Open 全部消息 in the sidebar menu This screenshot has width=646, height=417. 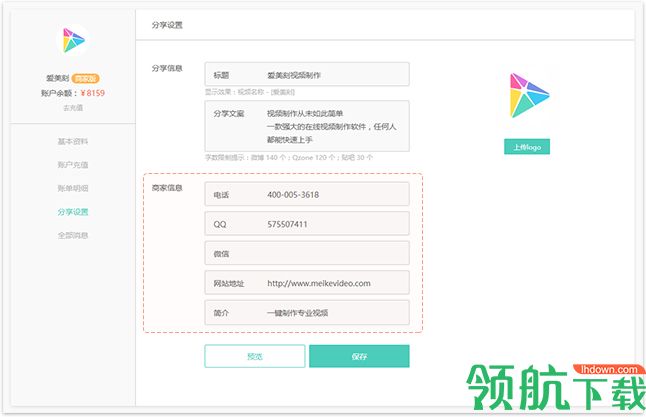pyautogui.click(x=73, y=235)
